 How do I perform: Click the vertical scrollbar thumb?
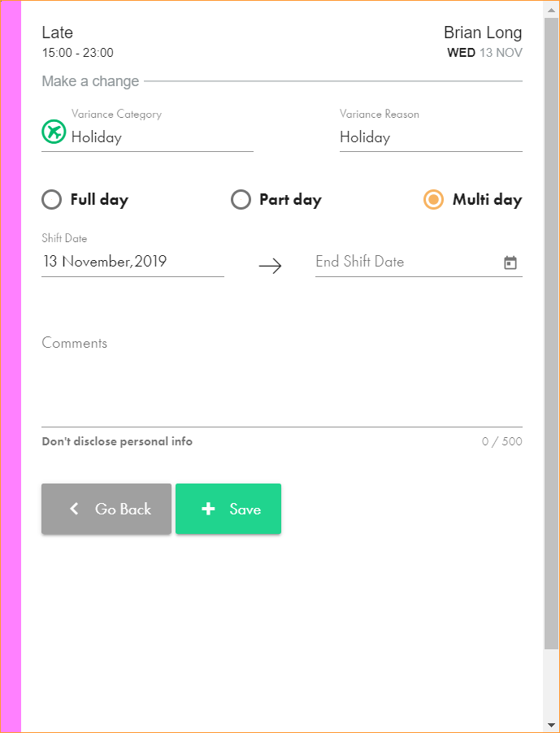click(552, 325)
